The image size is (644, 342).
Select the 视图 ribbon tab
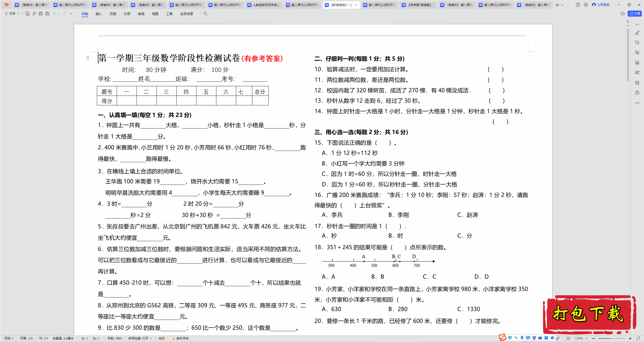pyautogui.click(x=155, y=14)
